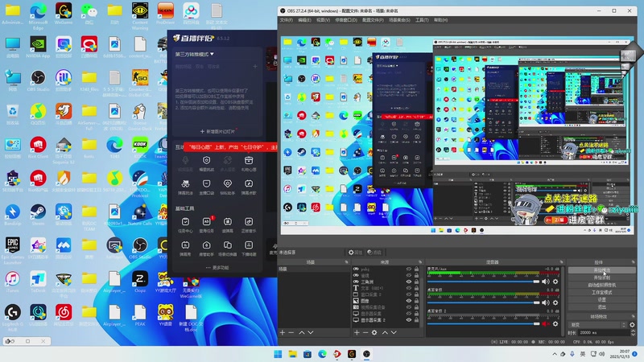Open OBS 设置 settings button
This screenshot has width=644, height=362.
[601, 299]
